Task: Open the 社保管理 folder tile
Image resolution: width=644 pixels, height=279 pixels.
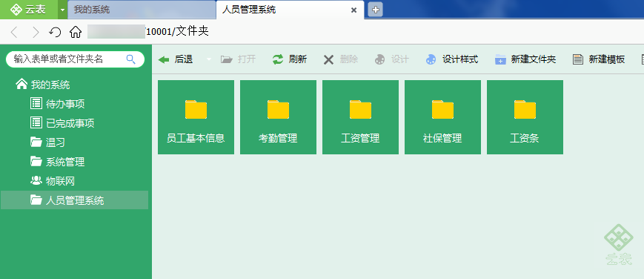Action: 442,117
